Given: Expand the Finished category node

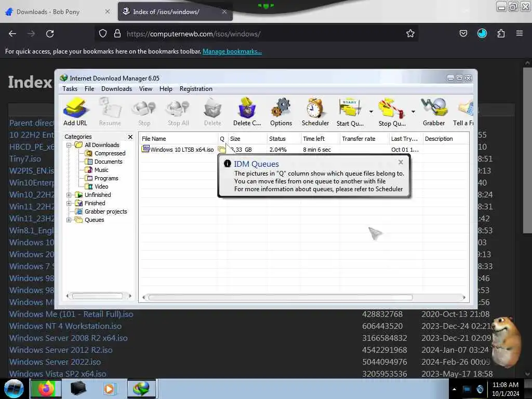Looking at the screenshot, I should pos(69,203).
